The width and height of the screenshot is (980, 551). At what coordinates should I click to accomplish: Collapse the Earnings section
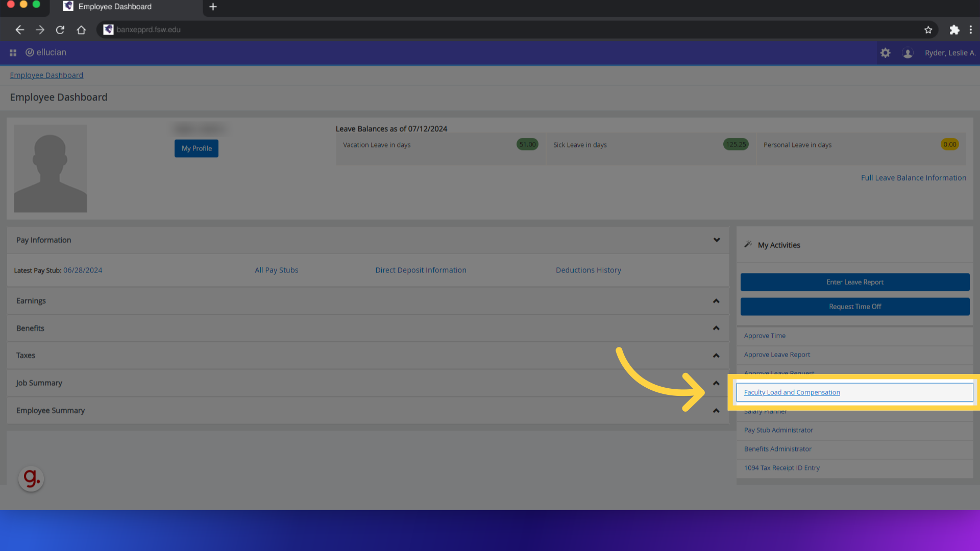[716, 300]
